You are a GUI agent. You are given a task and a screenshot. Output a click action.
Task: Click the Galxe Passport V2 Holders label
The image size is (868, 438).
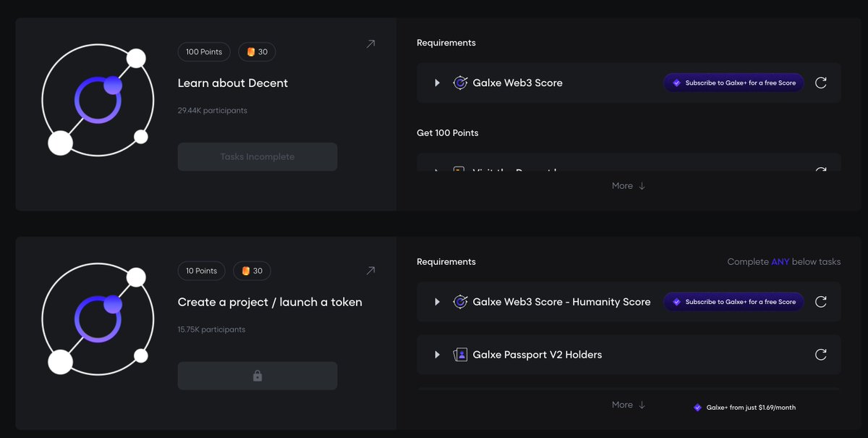pos(537,355)
